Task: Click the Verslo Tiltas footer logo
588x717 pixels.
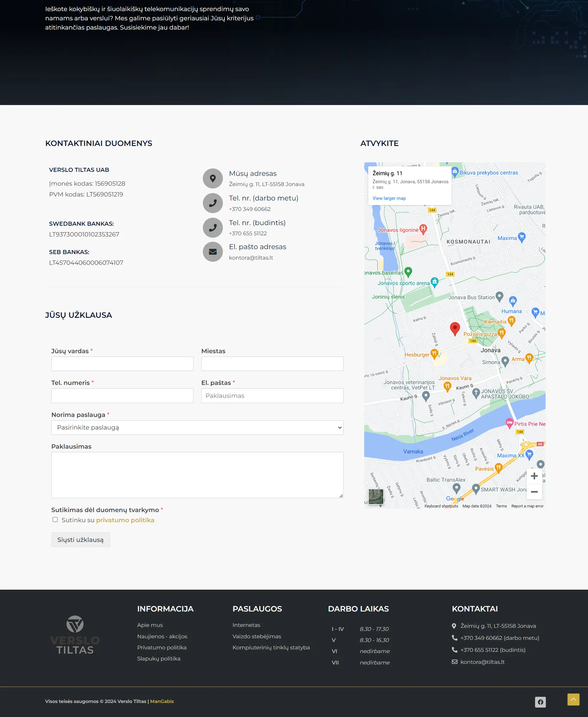Action: 75,635
